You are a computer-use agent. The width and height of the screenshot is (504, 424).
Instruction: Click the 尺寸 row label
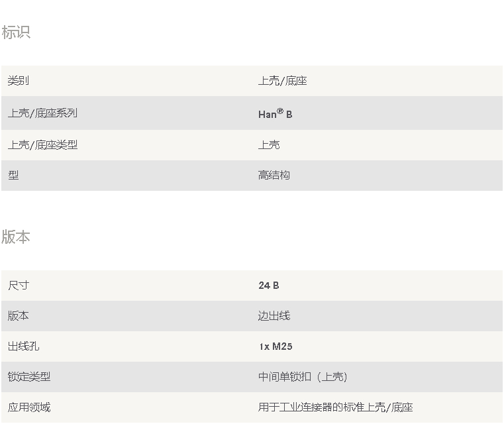point(19,286)
